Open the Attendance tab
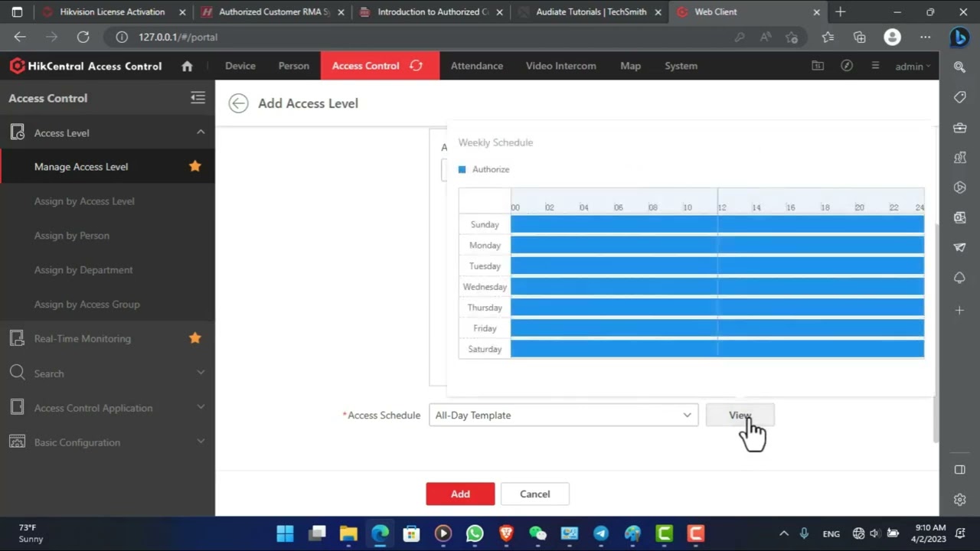980x551 pixels. point(477,66)
